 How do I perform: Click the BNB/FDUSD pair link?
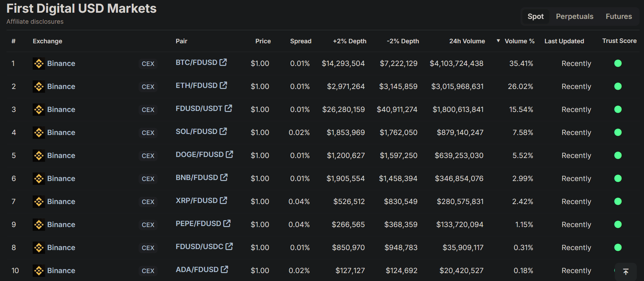pos(197,178)
